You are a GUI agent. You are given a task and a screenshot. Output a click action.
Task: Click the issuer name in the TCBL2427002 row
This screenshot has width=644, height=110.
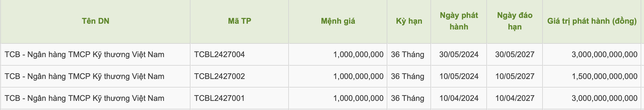point(84,77)
